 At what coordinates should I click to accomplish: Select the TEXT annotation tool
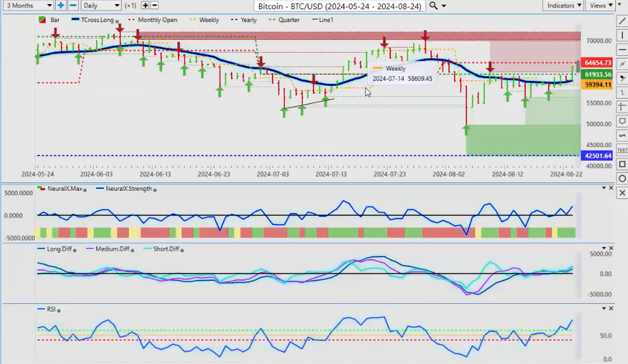(621, 150)
